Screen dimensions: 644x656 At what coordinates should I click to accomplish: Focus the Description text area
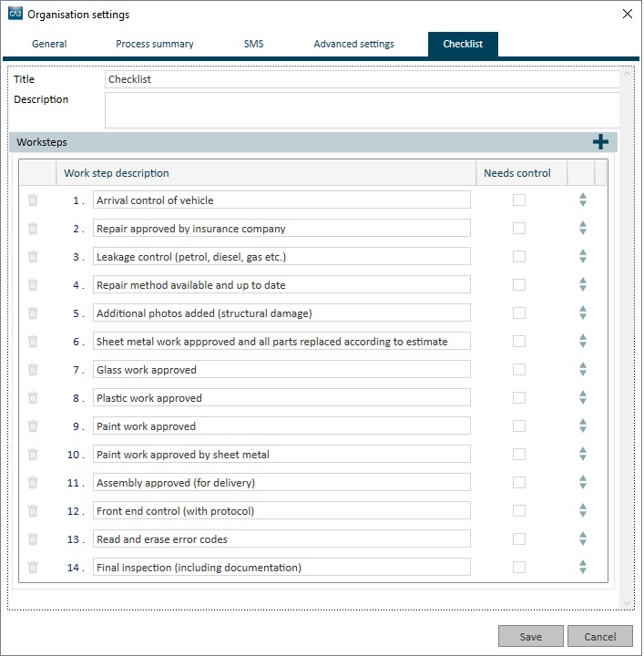coord(363,110)
